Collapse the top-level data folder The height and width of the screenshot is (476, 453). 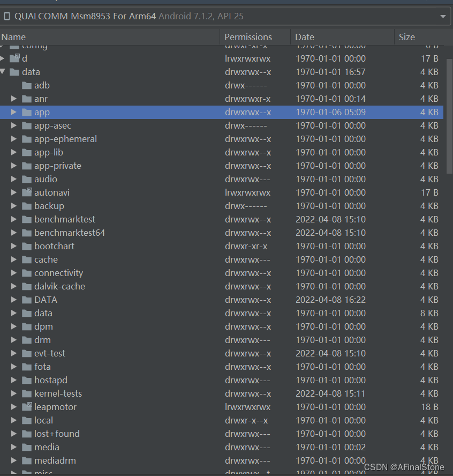pos(3,72)
